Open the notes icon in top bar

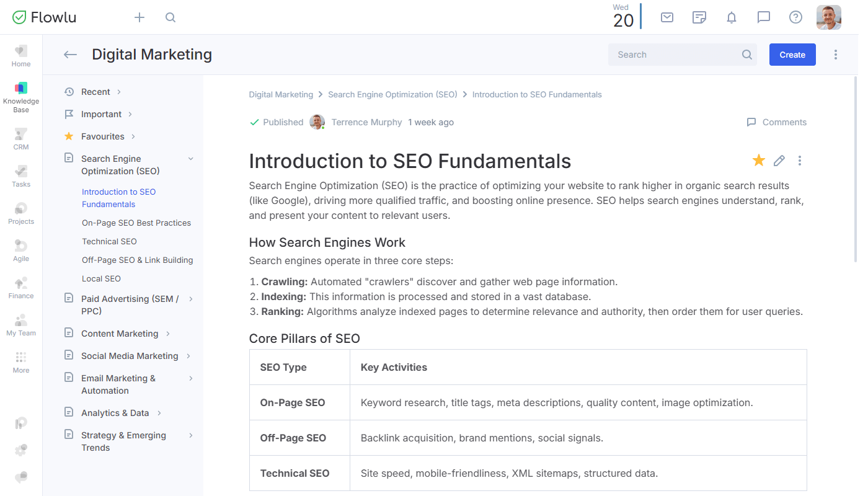coord(699,17)
